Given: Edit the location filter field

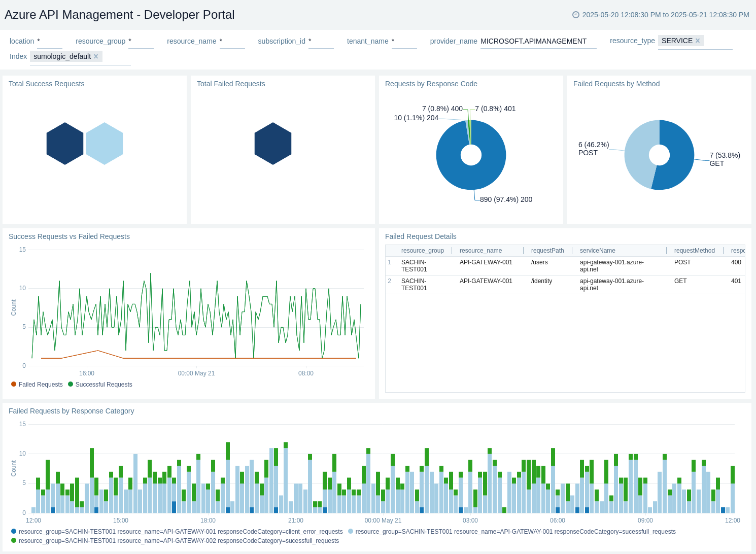Looking at the screenshot, I should [x=49, y=42].
